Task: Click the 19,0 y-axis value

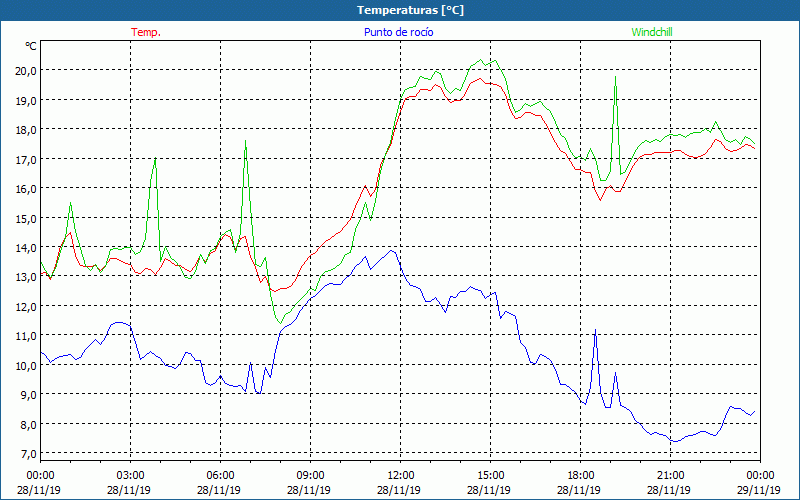Action: click(27, 100)
